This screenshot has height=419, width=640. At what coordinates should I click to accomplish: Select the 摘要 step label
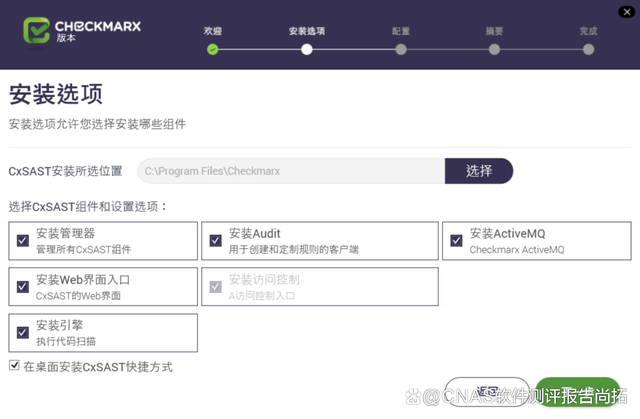click(x=494, y=31)
